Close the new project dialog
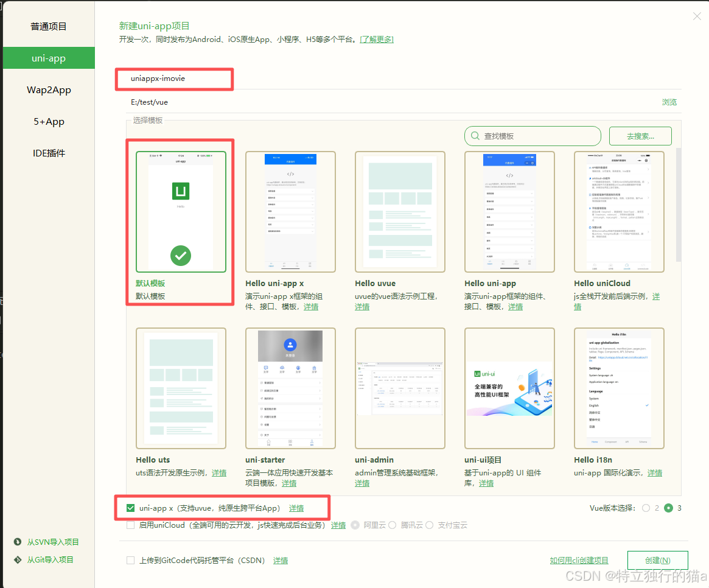 tap(697, 16)
